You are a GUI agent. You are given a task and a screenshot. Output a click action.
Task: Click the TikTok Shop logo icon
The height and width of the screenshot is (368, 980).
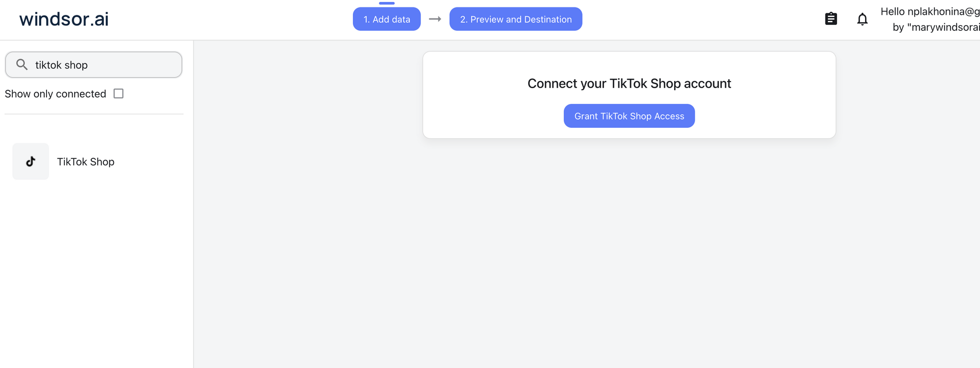[31, 161]
